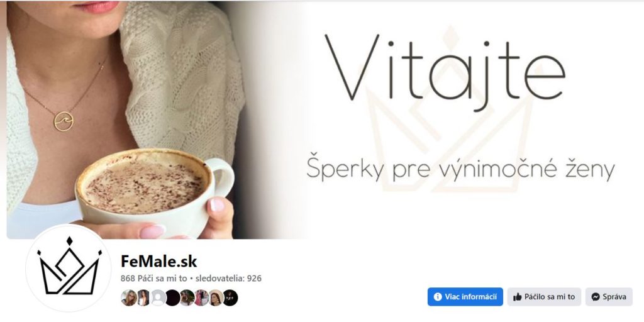Image resolution: width=644 pixels, height=322 pixels.
Task: Open the follower avatar with pink dress
Action: [201, 297]
